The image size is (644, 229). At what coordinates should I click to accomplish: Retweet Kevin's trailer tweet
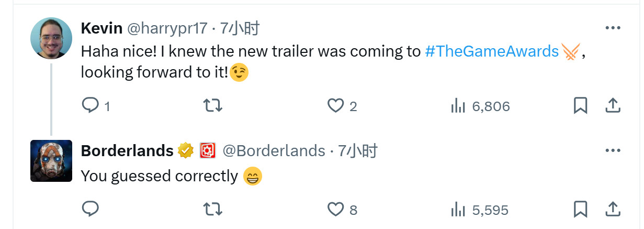[212, 106]
